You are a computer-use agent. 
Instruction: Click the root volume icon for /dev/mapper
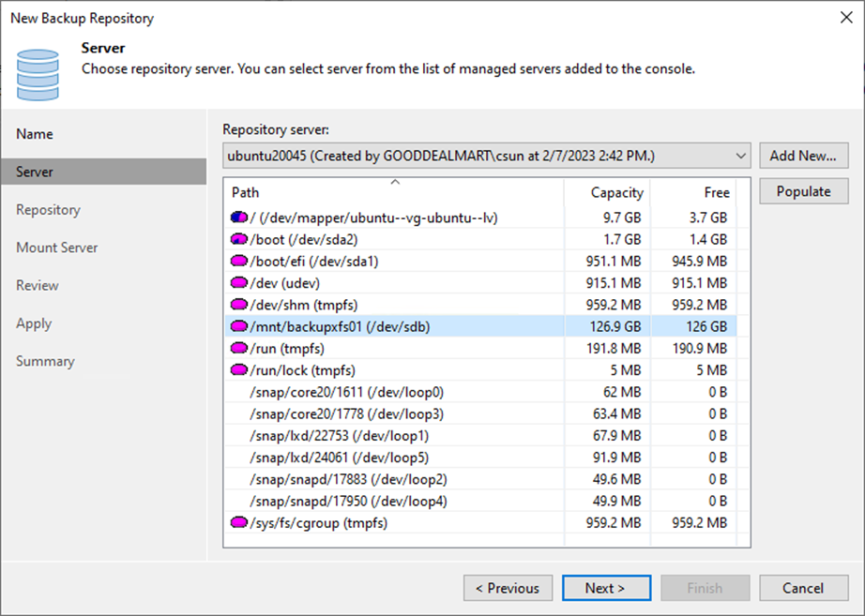click(239, 218)
